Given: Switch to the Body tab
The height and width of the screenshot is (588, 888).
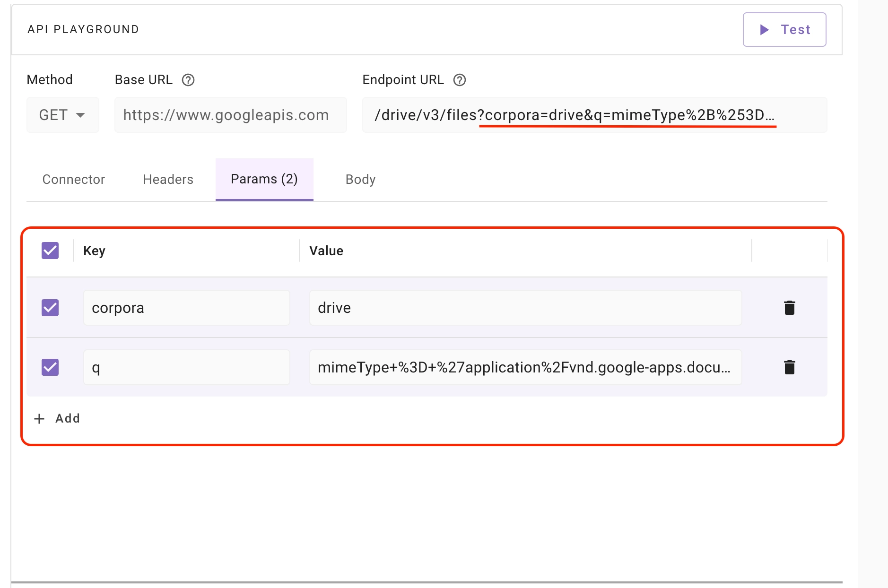Looking at the screenshot, I should click(x=360, y=180).
